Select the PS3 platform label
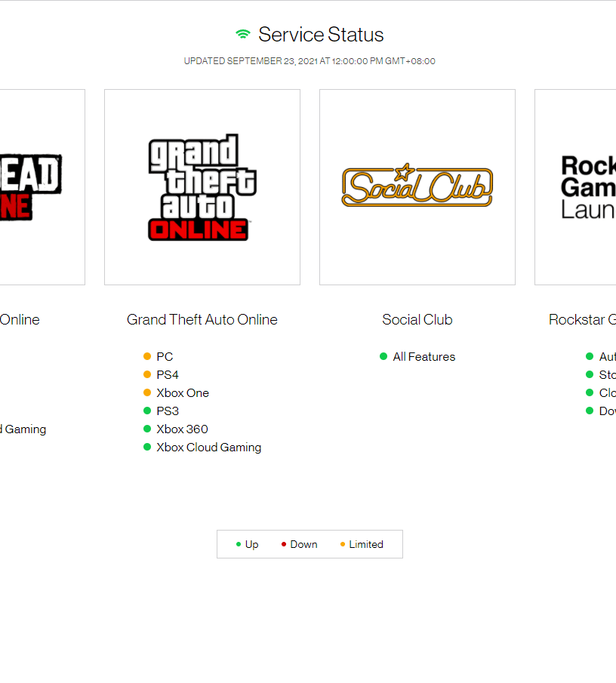 coord(168,411)
